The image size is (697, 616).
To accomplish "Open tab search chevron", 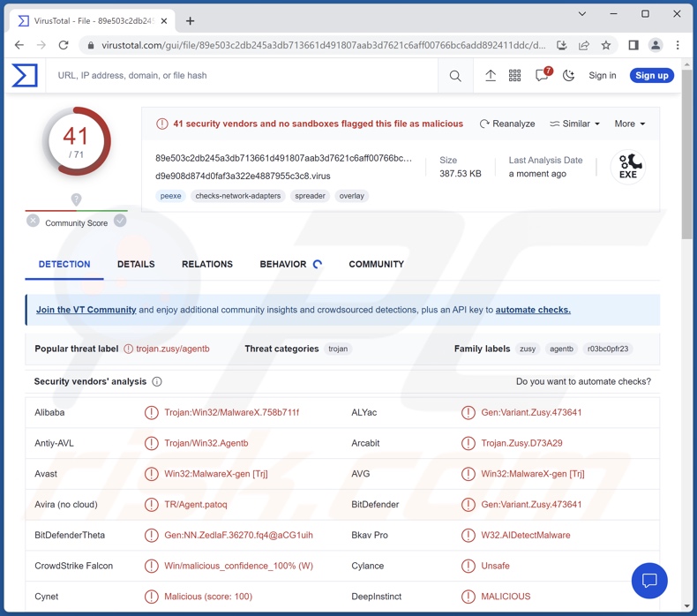I will [582, 14].
